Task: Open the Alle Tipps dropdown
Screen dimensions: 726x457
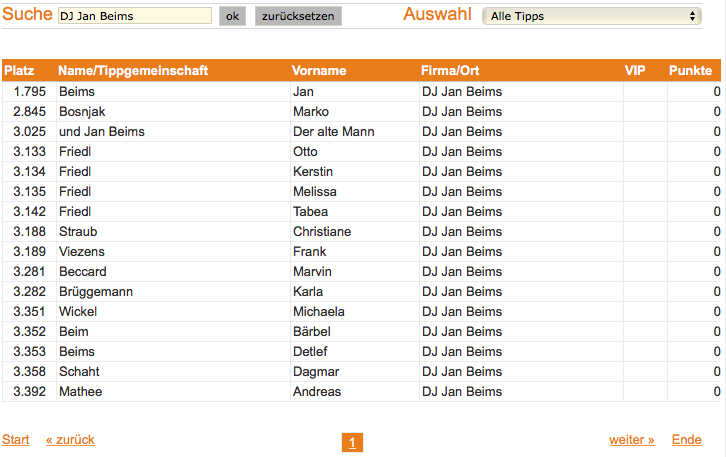Action: pyautogui.click(x=592, y=16)
